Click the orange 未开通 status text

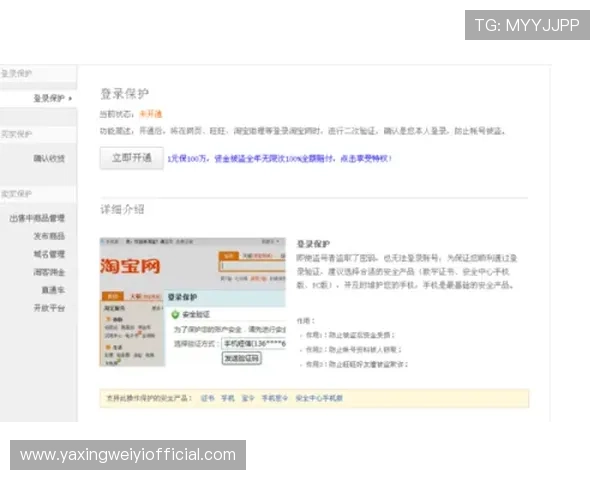150,114
